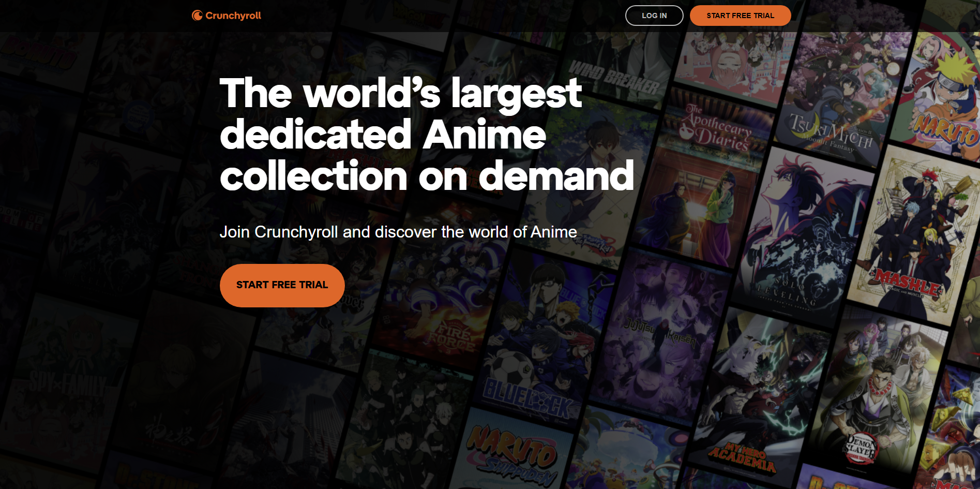Click the large START FREE TRIAL button
Screen dimensions: 980x489
pos(282,285)
